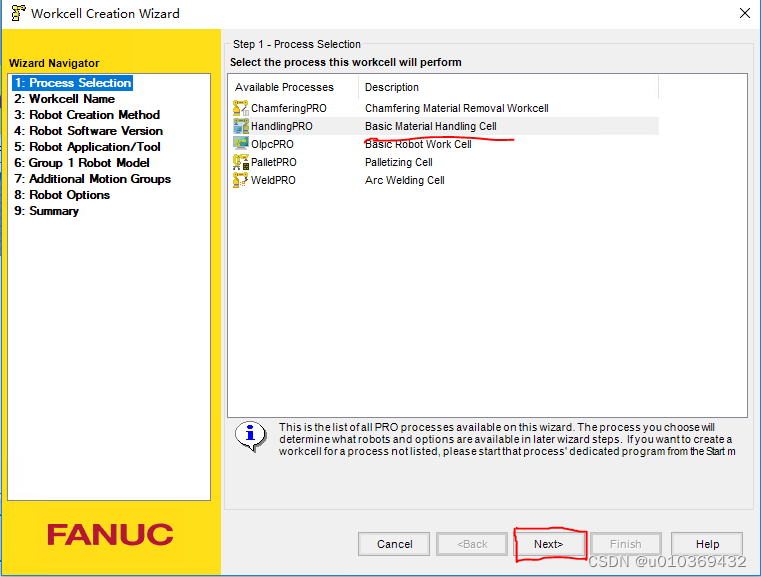Go to step 8: Robot Options
761x577 pixels.
tap(62, 195)
